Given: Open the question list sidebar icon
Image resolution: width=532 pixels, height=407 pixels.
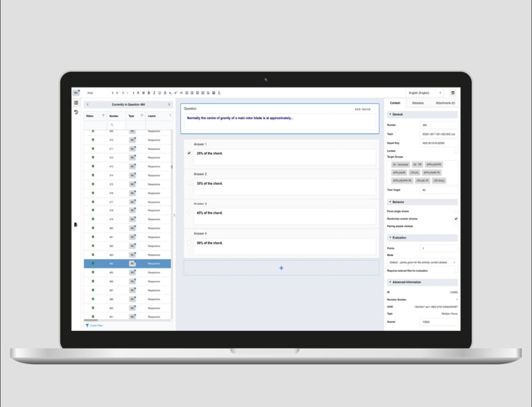Looking at the screenshot, I should click(x=76, y=103).
